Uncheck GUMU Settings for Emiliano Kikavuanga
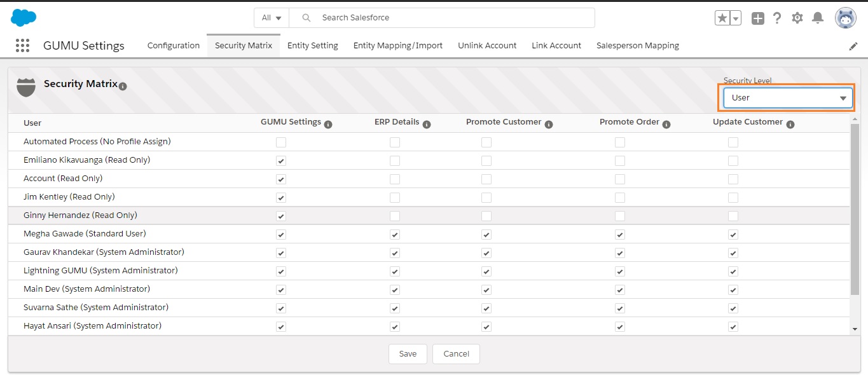 point(281,161)
